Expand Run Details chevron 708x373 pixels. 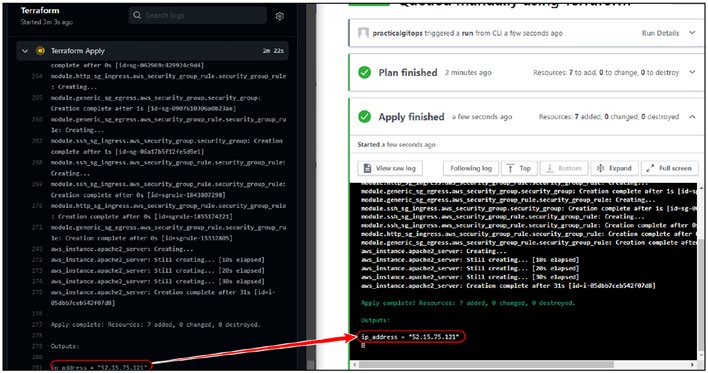[x=692, y=33]
